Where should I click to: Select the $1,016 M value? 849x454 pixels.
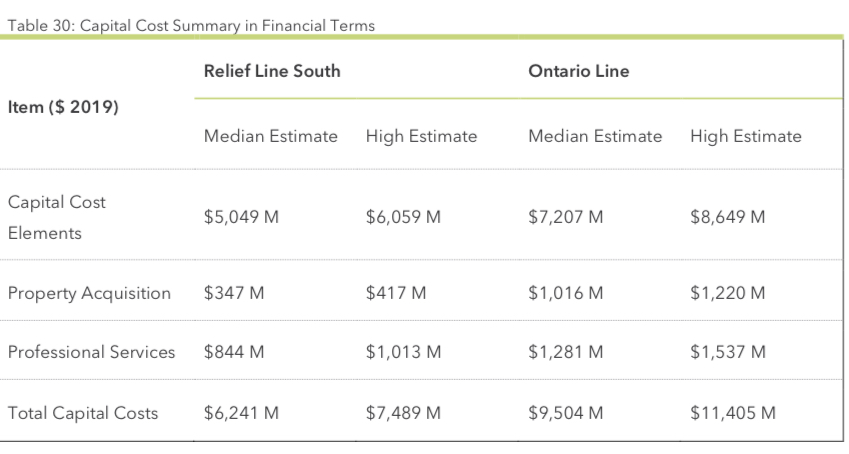565,293
